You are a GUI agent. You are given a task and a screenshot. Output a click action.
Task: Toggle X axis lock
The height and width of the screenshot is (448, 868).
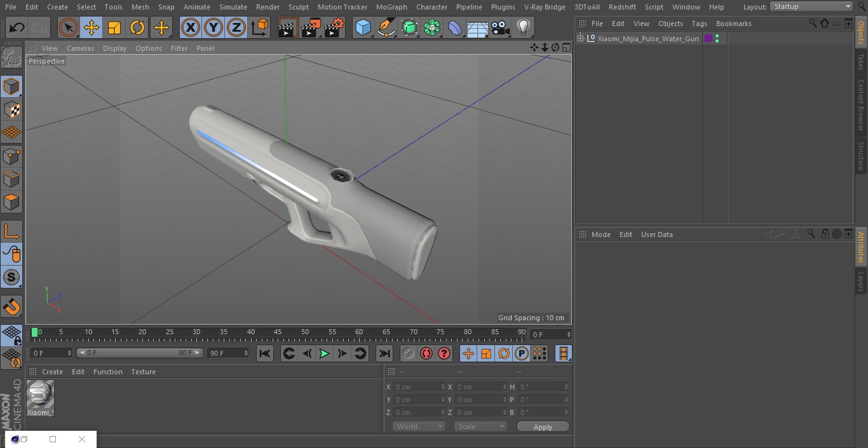190,27
